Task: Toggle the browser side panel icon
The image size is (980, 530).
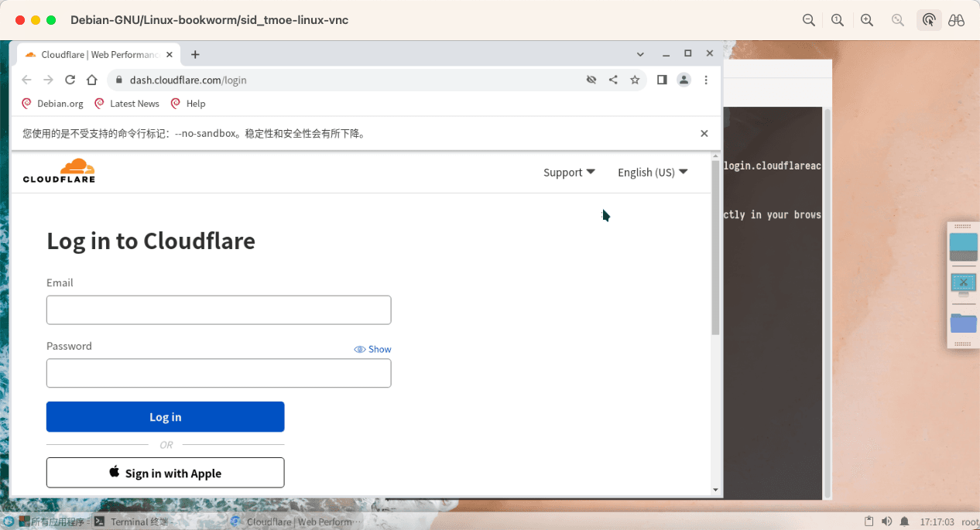Action: pos(662,80)
